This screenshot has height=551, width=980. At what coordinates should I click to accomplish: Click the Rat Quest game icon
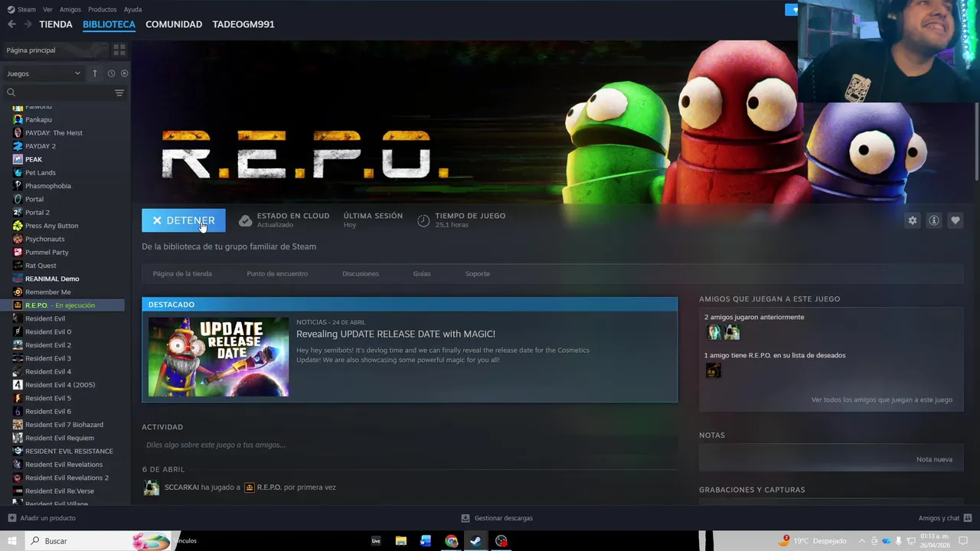[x=18, y=266]
